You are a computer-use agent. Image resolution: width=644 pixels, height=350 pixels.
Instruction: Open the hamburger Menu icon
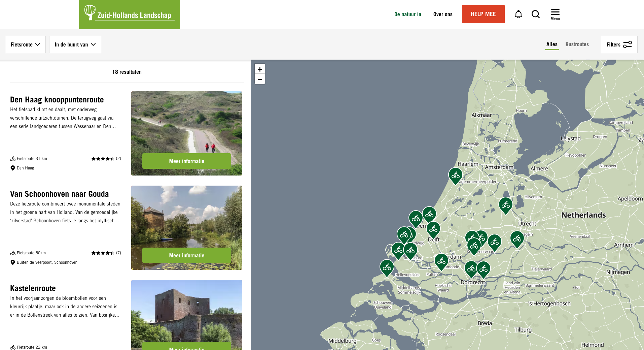coord(555,14)
